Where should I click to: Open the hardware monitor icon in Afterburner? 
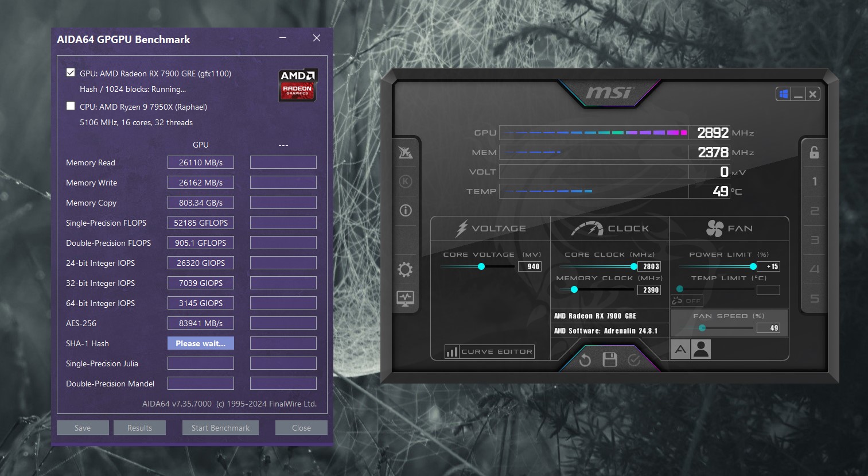point(405,299)
